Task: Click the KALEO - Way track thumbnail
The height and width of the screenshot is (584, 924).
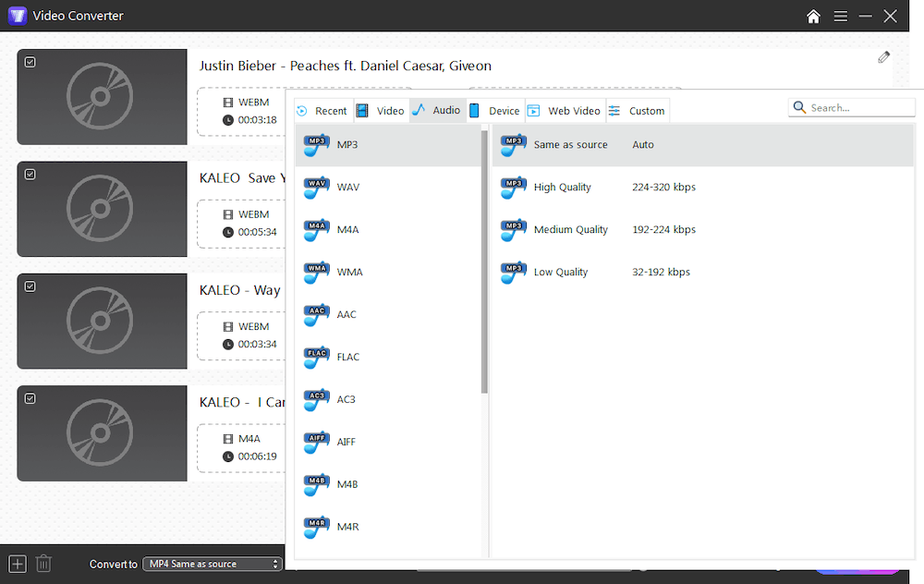Action: (102, 322)
